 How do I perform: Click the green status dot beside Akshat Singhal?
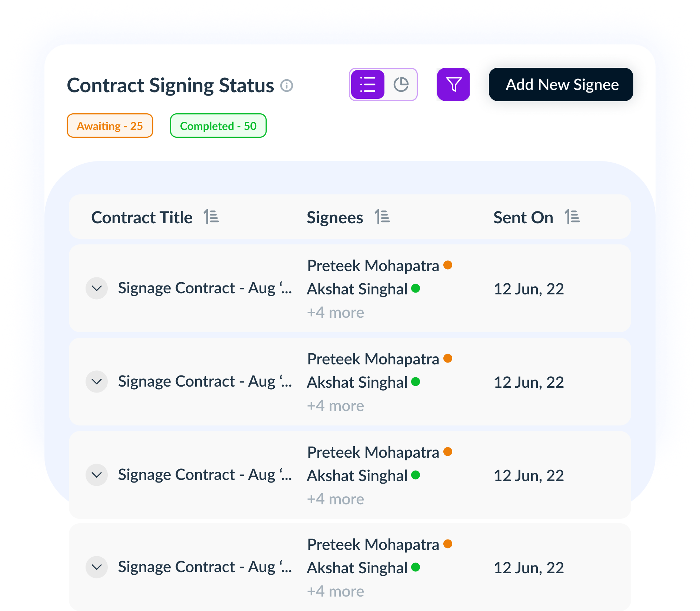[x=417, y=289]
